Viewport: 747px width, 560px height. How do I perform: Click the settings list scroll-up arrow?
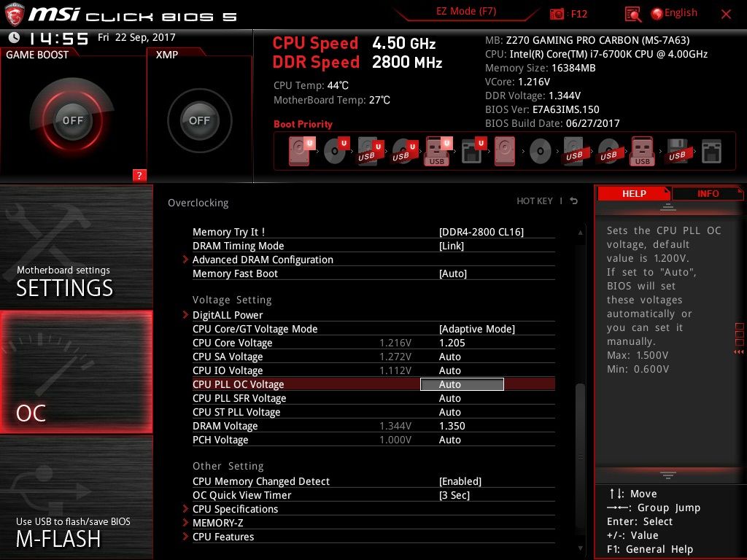580,233
